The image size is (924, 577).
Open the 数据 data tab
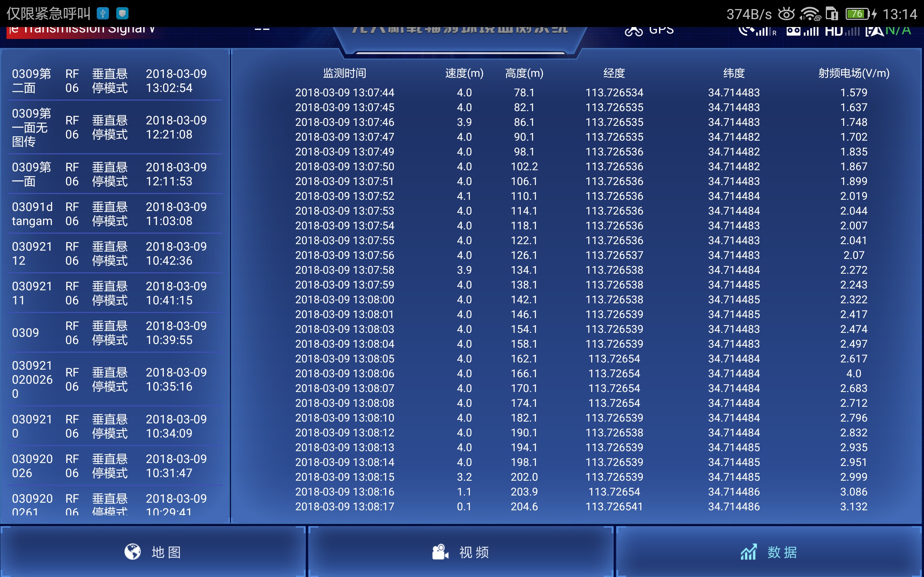coord(769,552)
